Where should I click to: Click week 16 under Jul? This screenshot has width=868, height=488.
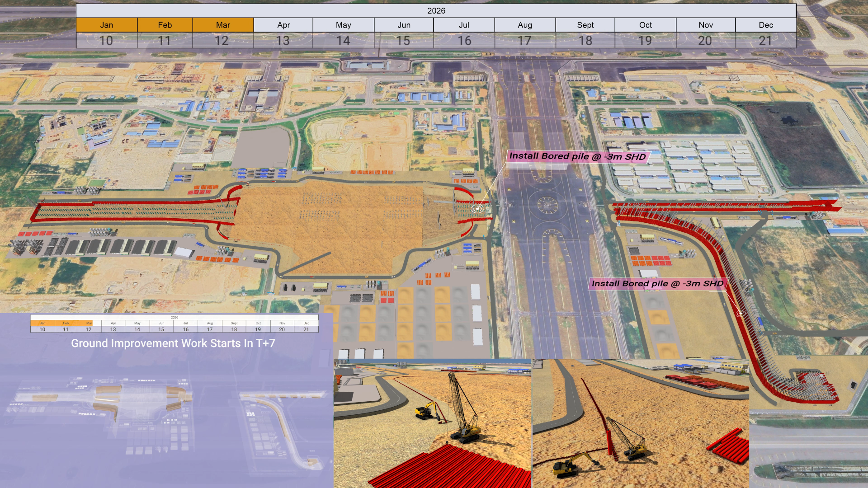[x=464, y=41]
